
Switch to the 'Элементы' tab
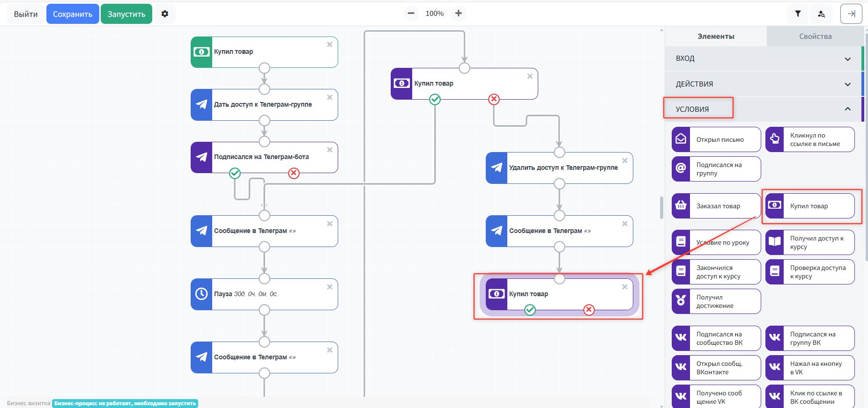pyautogui.click(x=715, y=36)
